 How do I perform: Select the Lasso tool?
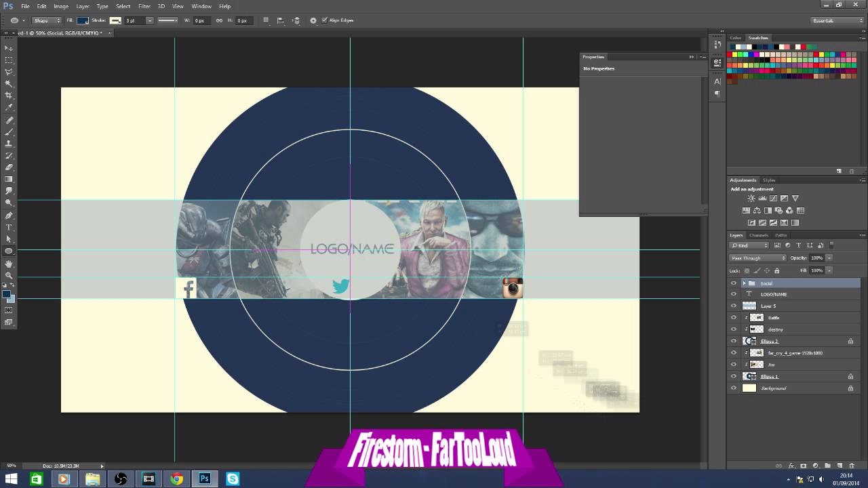click(9, 72)
